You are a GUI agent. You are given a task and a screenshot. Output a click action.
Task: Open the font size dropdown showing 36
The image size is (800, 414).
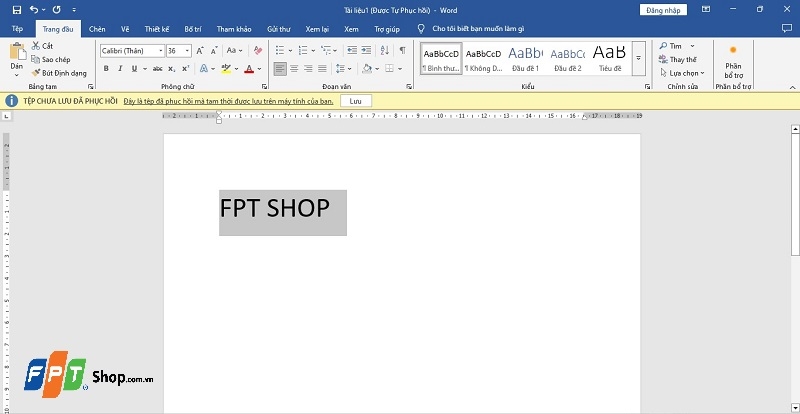[187, 51]
